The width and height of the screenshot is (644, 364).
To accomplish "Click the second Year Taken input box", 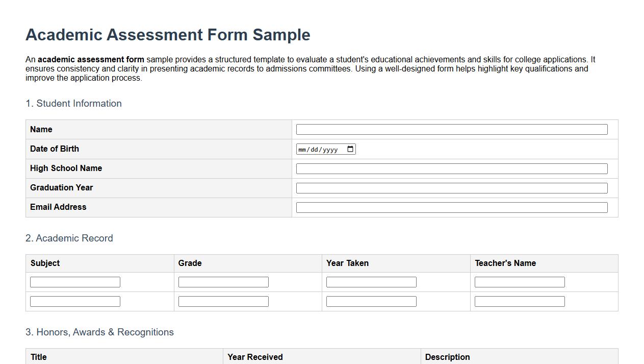I will (371, 301).
